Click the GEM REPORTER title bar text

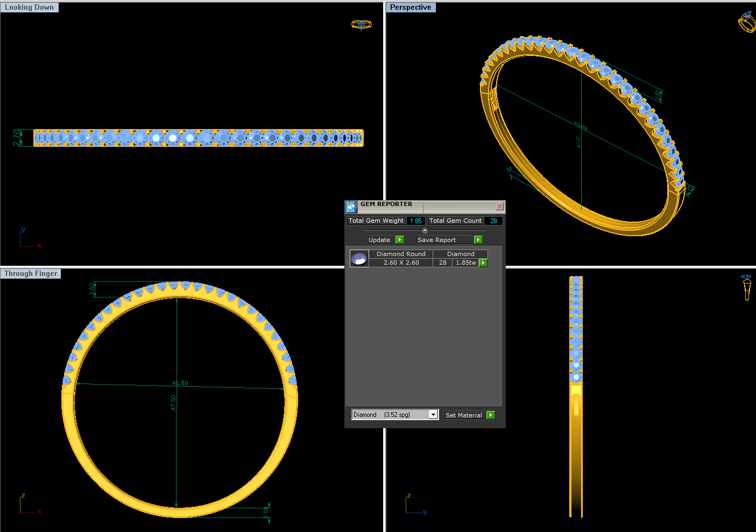pos(386,204)
